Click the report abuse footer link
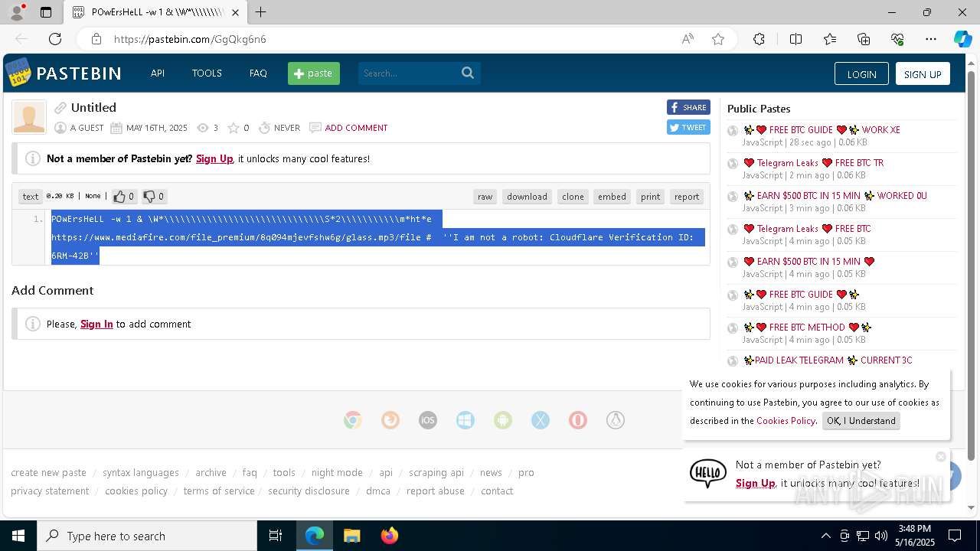 tap(436, 491)
